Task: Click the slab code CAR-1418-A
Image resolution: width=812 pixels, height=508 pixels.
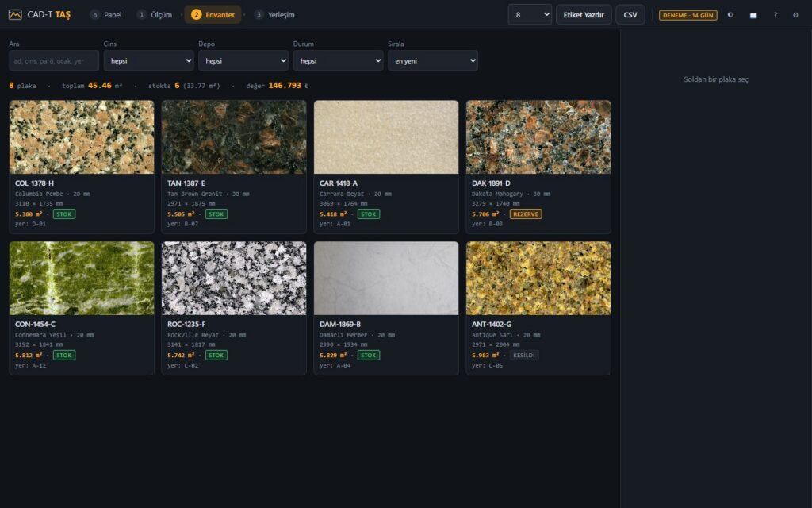Action: coord(339,183)
